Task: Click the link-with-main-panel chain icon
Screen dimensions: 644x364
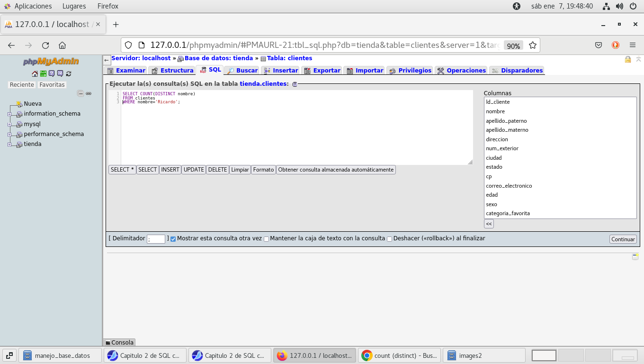Action: click(x=89, y=93)
